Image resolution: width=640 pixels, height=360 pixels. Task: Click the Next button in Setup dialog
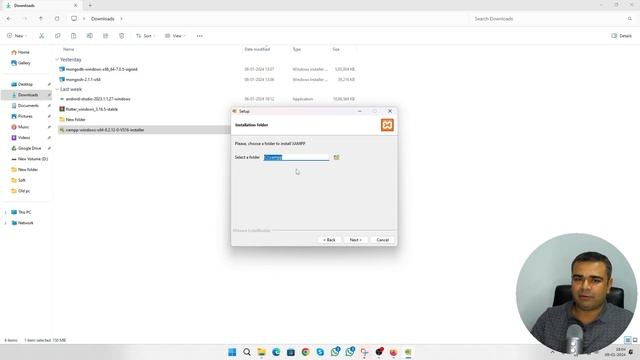pyautogui.click(x=356, y=240)
